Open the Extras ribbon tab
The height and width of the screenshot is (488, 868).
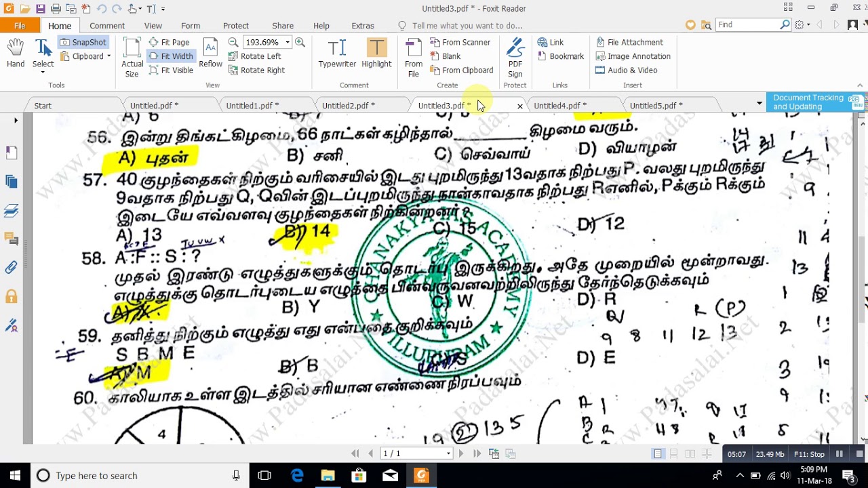tap(363, 26)
